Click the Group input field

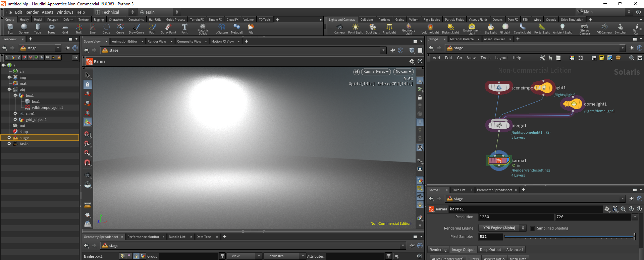(189, 256)
